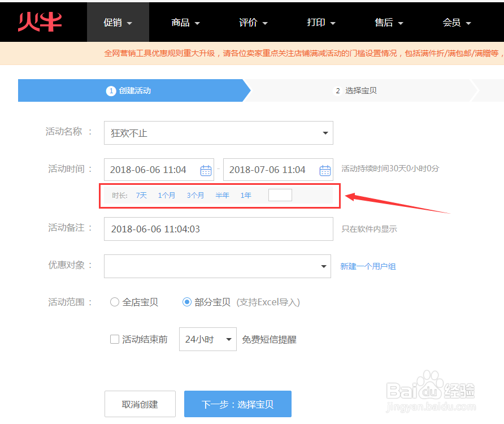Click the 取消创建 button

point(140,404)
